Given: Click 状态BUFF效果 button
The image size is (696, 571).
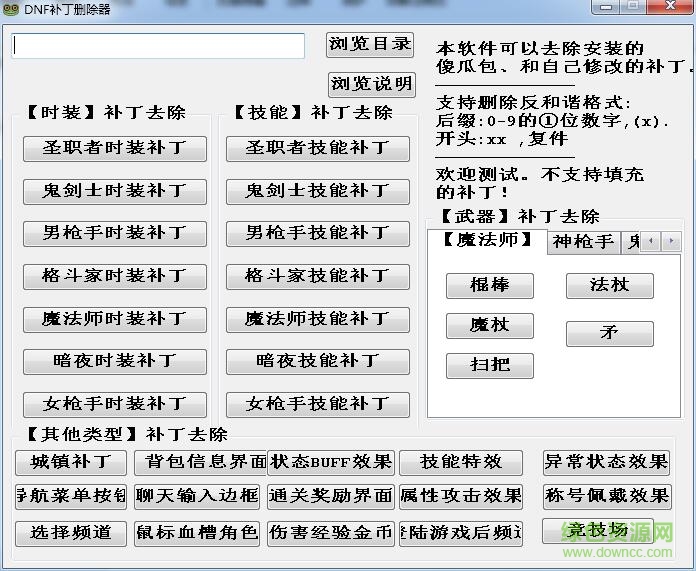Looking at the screenshot, I should [331, 463].
